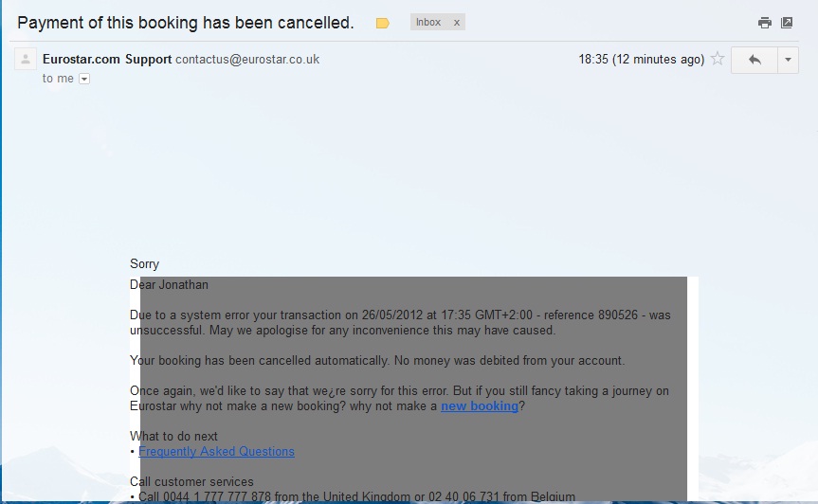Open the More options dropdown beside Reply
Image resolution: width=818 pixels, height=504 pixels.
click(788, 60)
